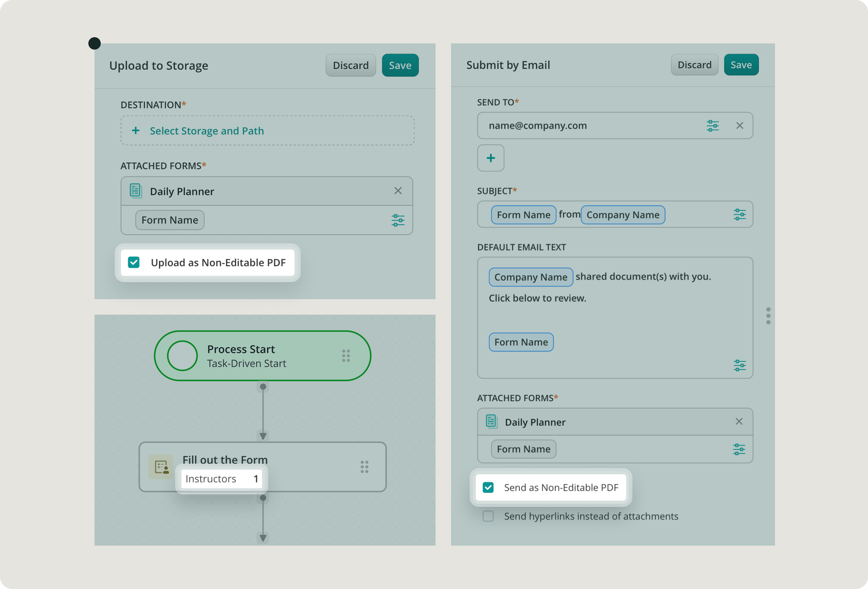Screen dimensions: 868x589
Task: Uncheck Send as Non-Editable PDF
Action: coord(488,487)
